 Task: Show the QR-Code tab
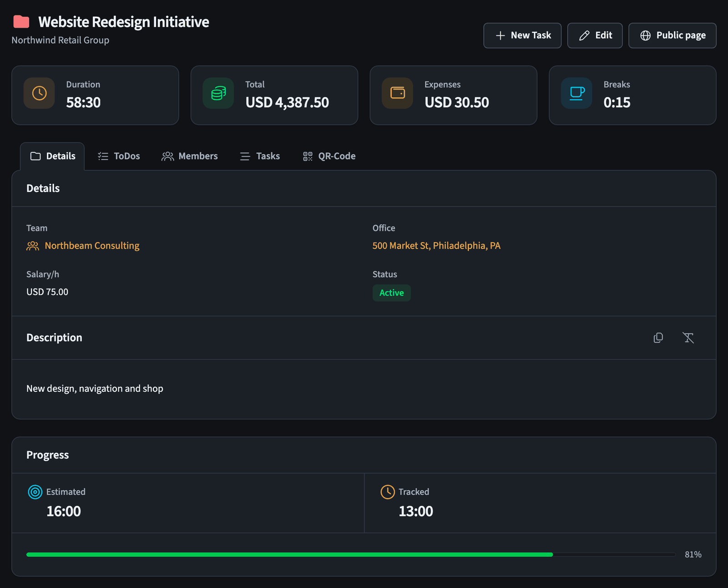[x=329, y=156]
